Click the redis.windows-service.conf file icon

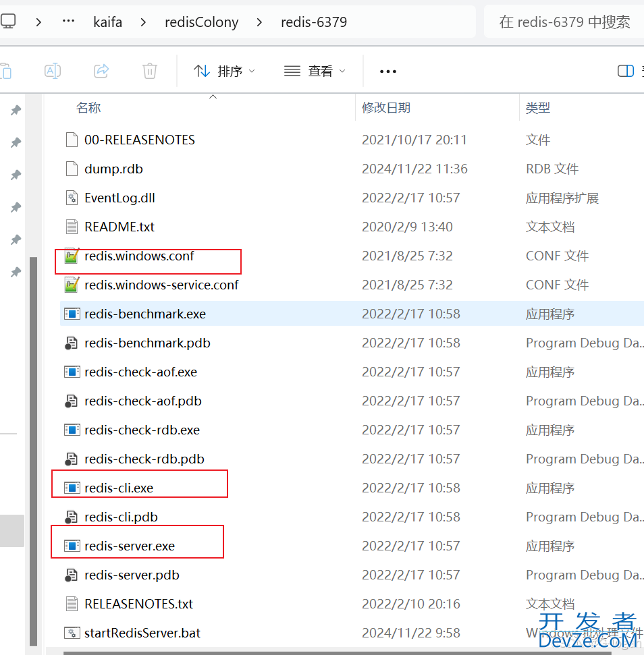72,285
